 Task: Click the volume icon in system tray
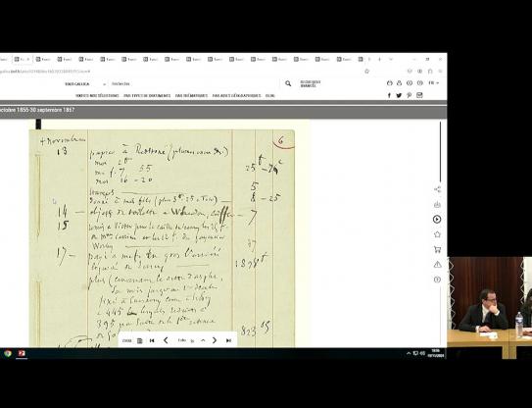(x=422, y=353)
